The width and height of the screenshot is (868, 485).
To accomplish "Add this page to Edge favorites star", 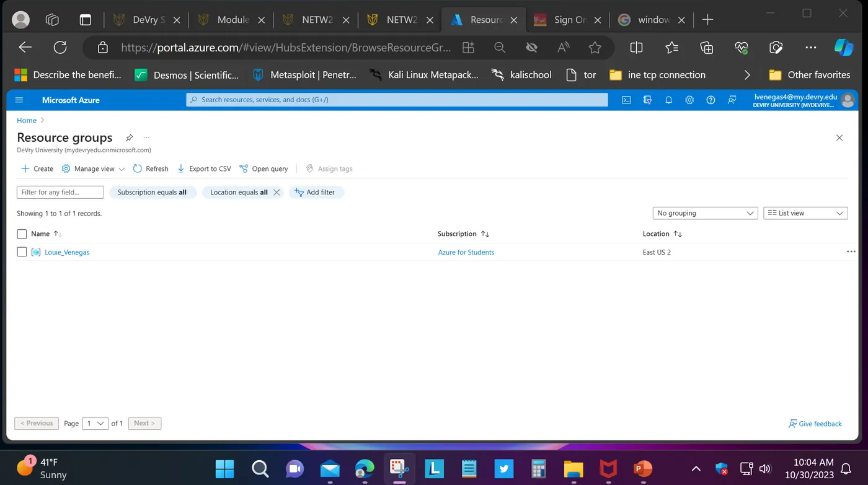I will pos(595,47).
